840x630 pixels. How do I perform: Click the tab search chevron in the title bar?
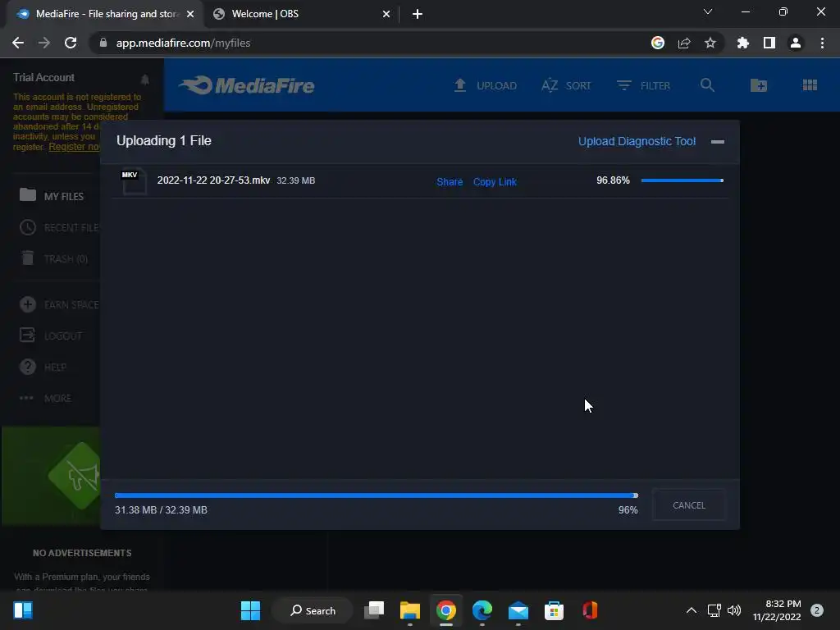click(708, 11)
